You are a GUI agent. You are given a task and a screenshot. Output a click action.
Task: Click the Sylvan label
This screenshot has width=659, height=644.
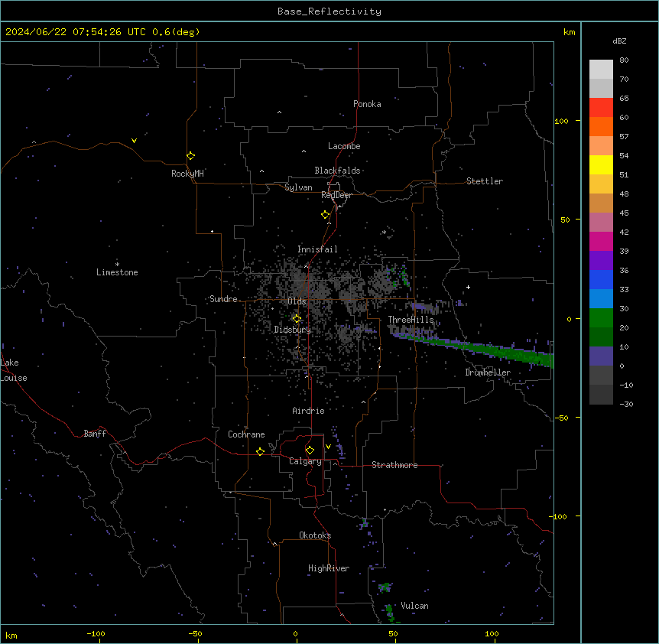coord(298,187)
